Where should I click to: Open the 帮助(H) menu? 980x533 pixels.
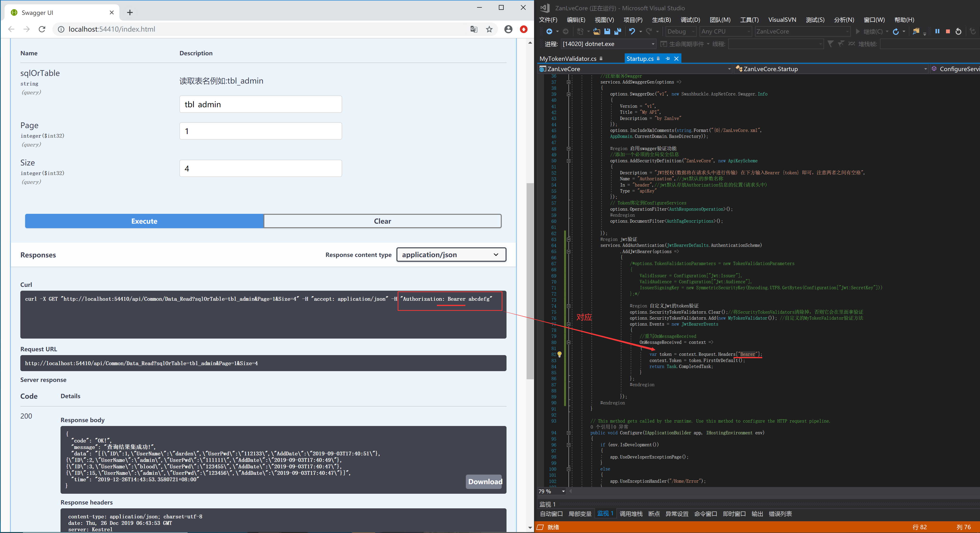[904, 20]
